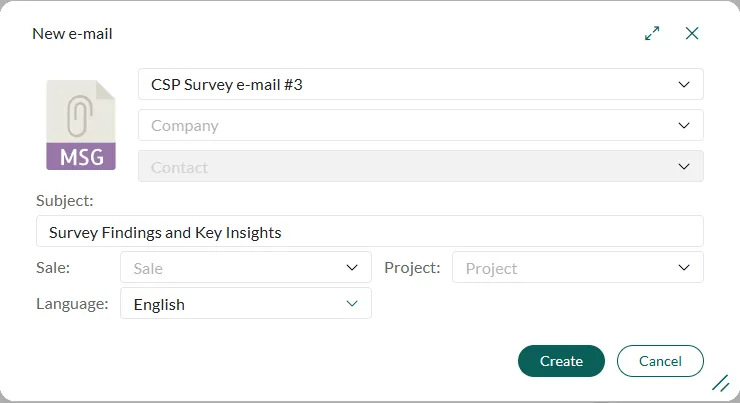Click into the Company text field
740x403 pixels.
[x=400, y=126]
